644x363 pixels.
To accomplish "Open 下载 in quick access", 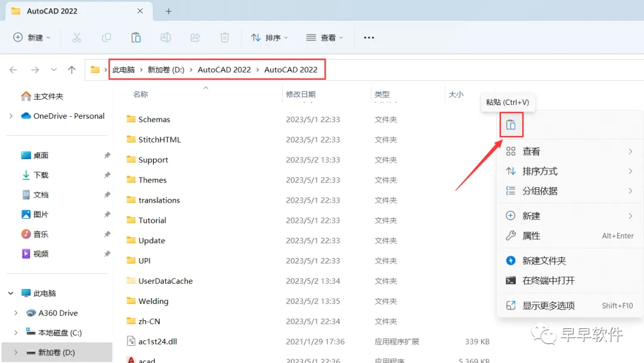I will coord(35,175).
